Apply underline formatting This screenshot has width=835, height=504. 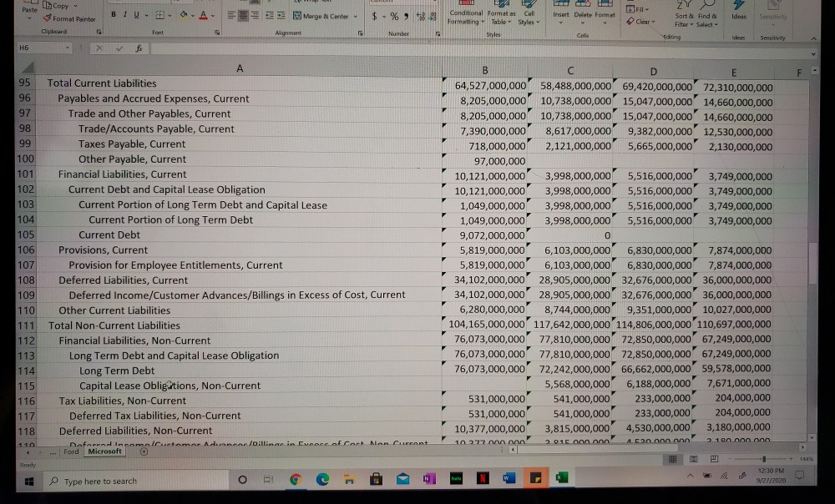[x=136, y=15]
